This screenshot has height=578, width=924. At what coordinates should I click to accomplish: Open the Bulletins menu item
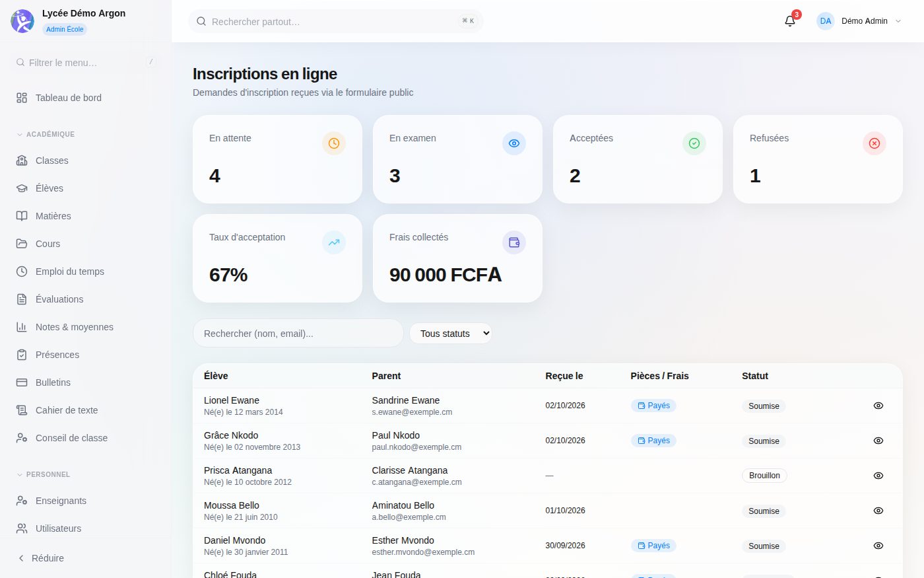[86, 382]
